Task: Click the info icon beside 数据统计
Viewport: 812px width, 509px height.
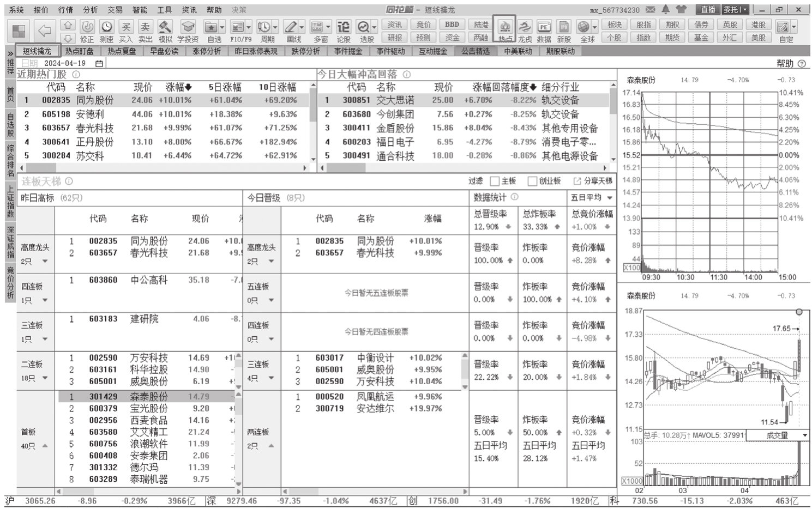Action: 514,197
